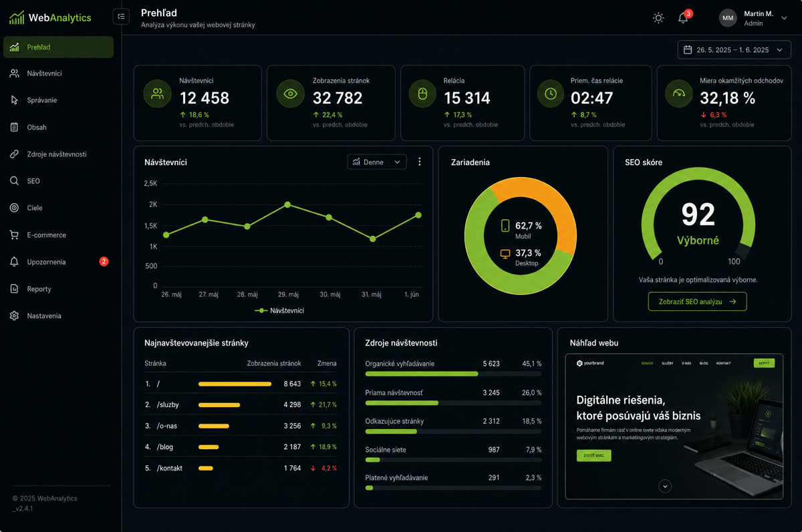Click the Obsah document icon in sidebar
This screenshot has height=532, width=802.
tap(15, 127)
